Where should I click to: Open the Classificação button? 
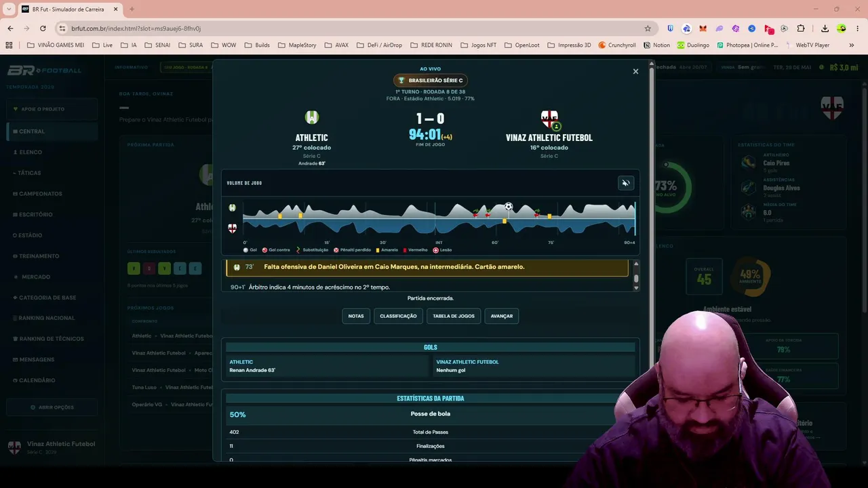coord(398,316)
